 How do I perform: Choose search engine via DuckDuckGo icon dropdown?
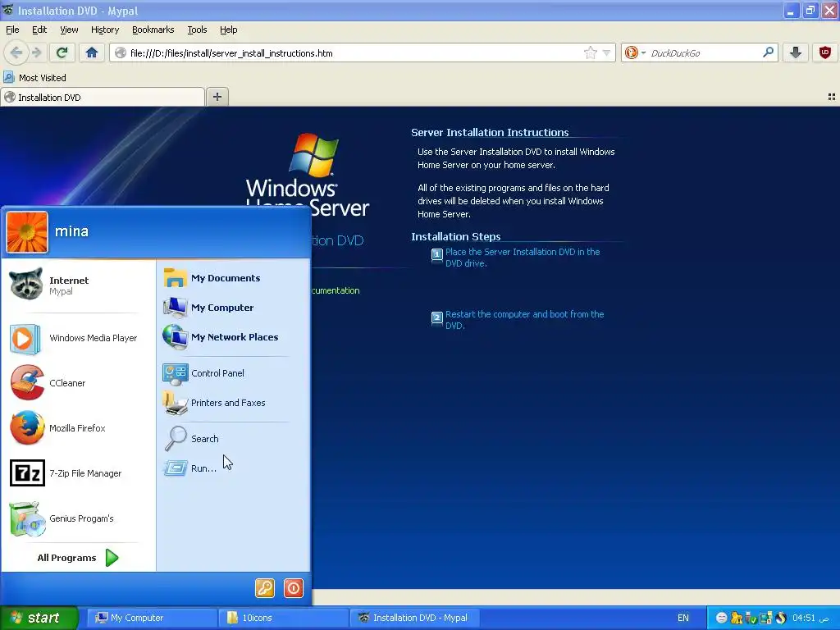(635, 52)
